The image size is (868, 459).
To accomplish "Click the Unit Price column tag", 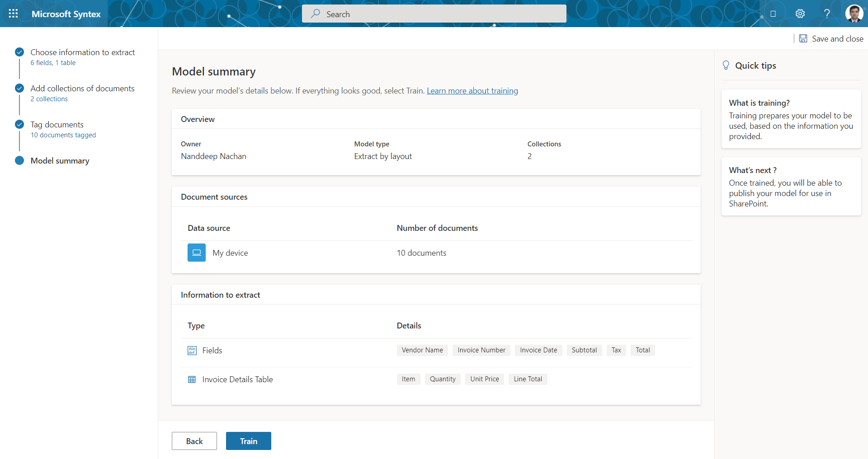I will pyautogui.click(x=484, y=379).
